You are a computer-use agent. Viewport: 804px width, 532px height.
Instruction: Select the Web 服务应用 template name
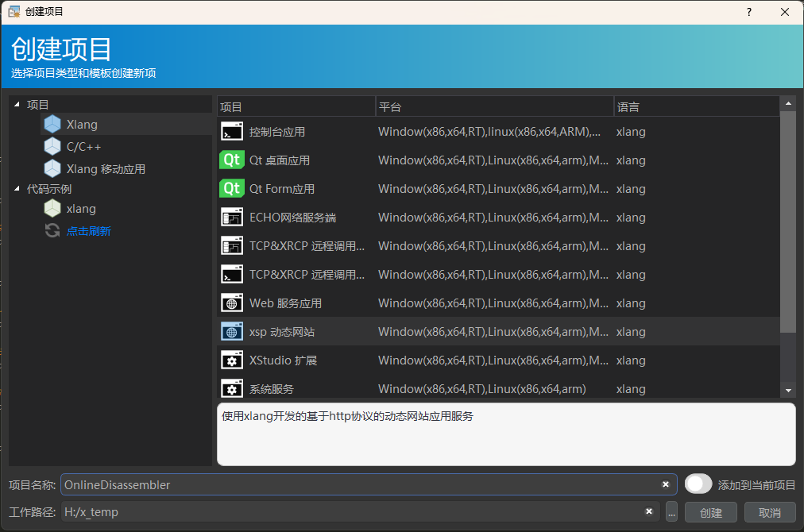(285, 303)
